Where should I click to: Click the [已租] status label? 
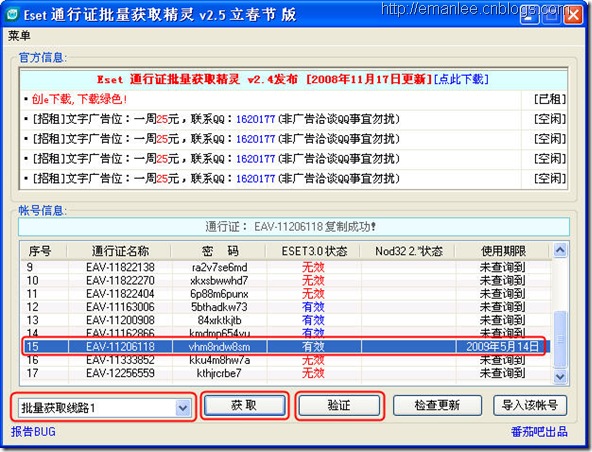550,99
